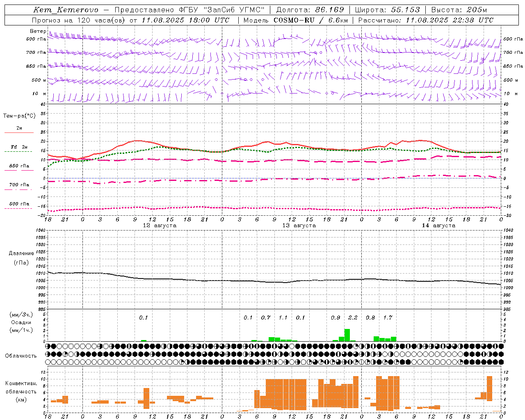525x420 pixels.
Task: Click '(км)' unit under convective cloud label
Action: coord(21,399)
